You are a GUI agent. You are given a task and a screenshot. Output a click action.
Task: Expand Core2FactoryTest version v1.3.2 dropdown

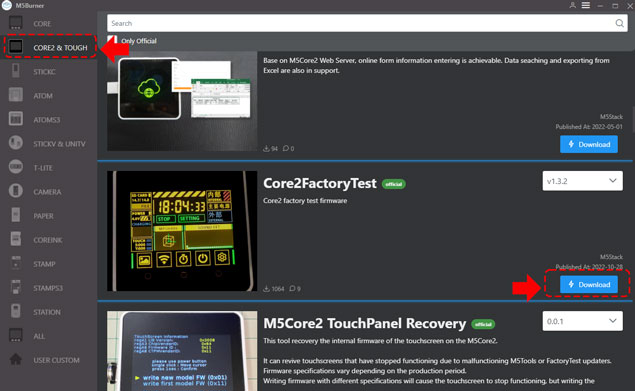(x=583, y=181)
